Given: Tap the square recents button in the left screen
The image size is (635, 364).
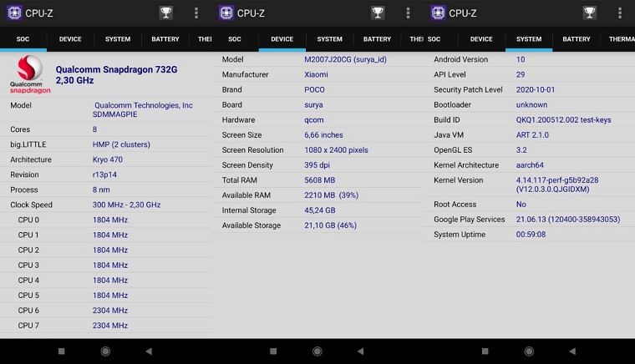Looking at the screenshot, I should 62,351.
